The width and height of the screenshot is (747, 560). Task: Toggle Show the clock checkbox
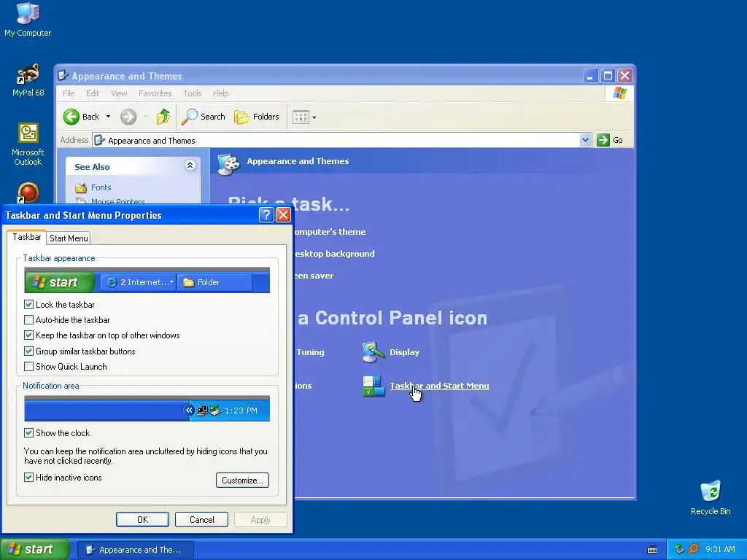(28, 433)
